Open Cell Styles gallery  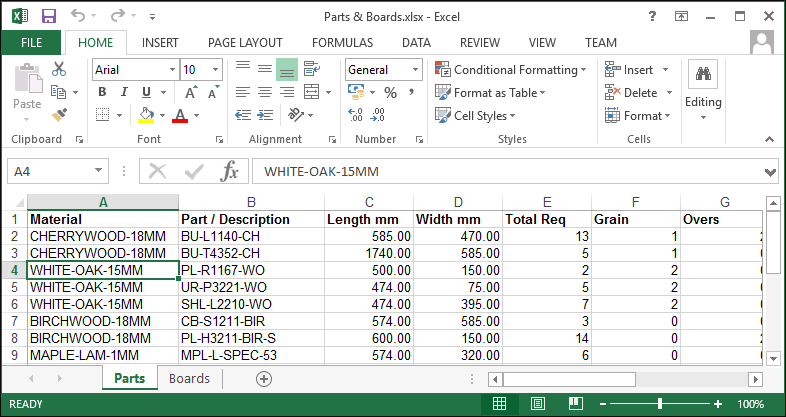click(475, 116)
